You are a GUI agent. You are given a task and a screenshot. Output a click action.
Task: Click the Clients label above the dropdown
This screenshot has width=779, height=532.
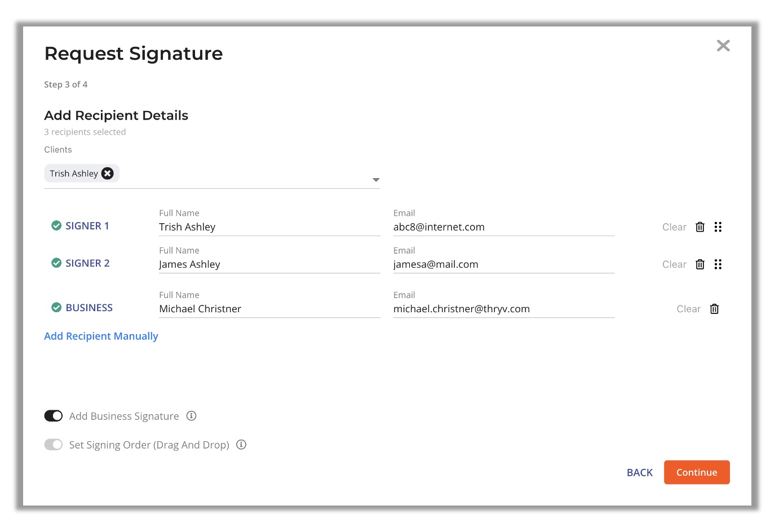tap(58, 149)
